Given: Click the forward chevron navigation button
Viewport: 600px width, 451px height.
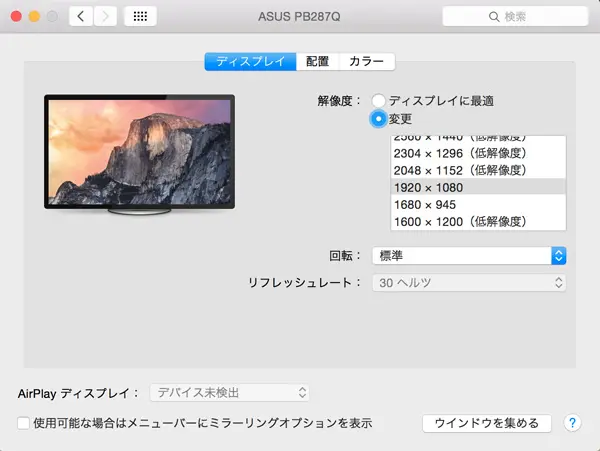Looking at the screenshot, I should (x=105, y=16).
